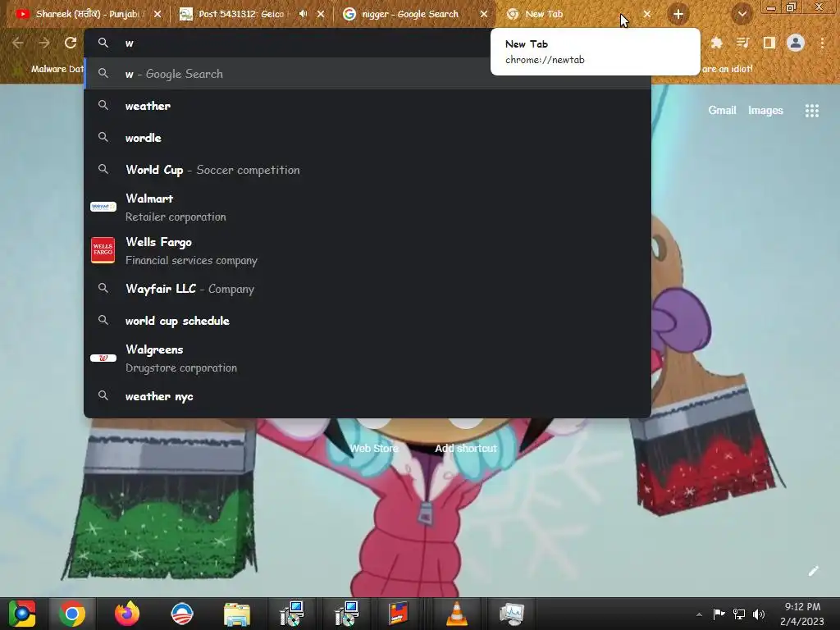Select the 'w - Google Search' suggestion
The width and height of the screenshot is (840, 630).
(367, 74)
